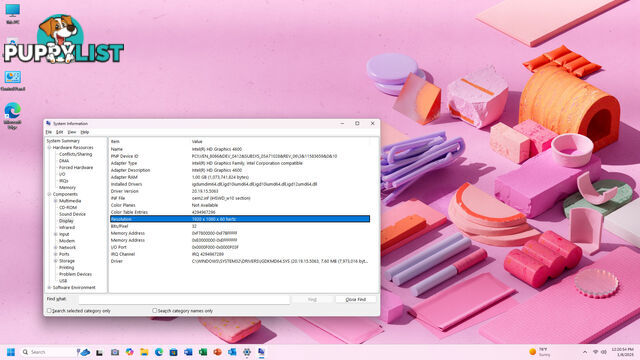Collapse the Components node

pyautogui.click(x=49, y=194)
